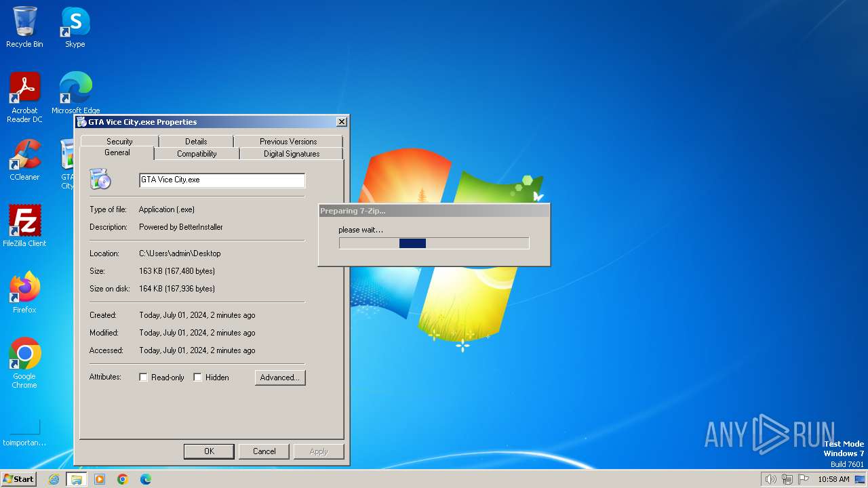
Task: Click the 'please wait...' message text
Action: tap(361, 230)
